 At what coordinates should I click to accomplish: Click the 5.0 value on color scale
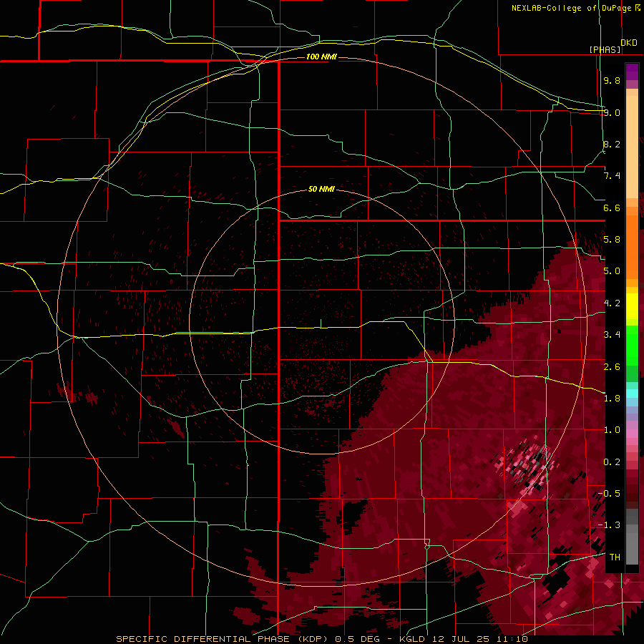[x=612, y=271]
